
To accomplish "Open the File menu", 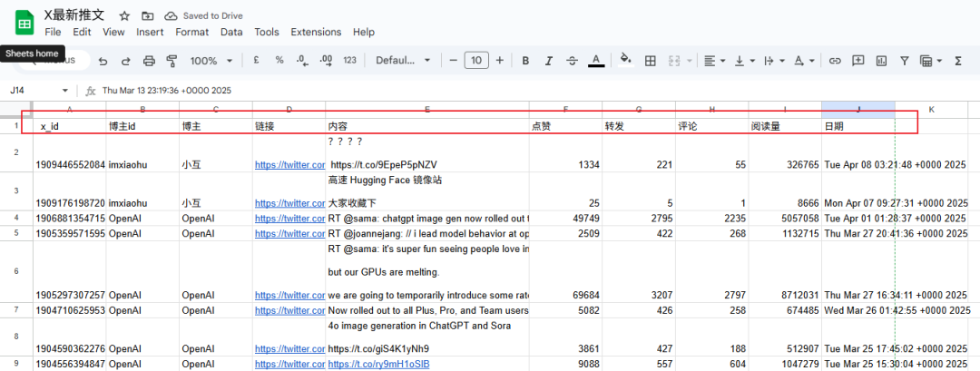I will 54,32.
